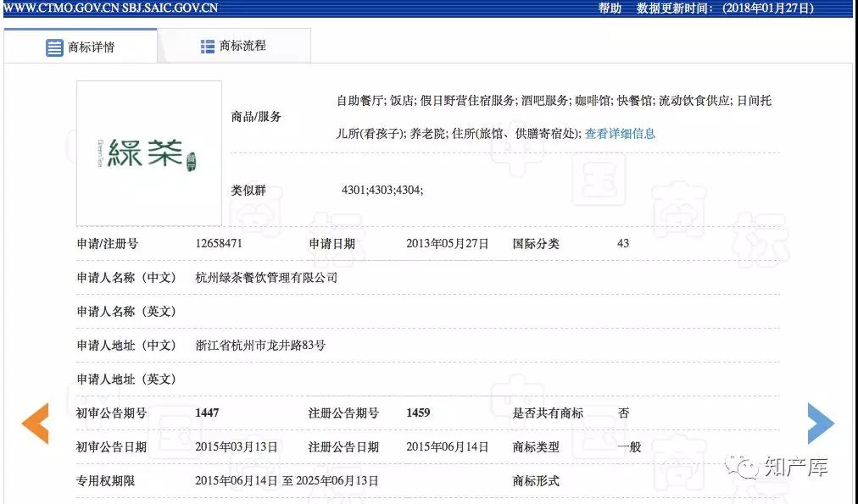
Task: Click WWW.CTMO.GOV.CN in the header bar
Action: click(59, 8)
